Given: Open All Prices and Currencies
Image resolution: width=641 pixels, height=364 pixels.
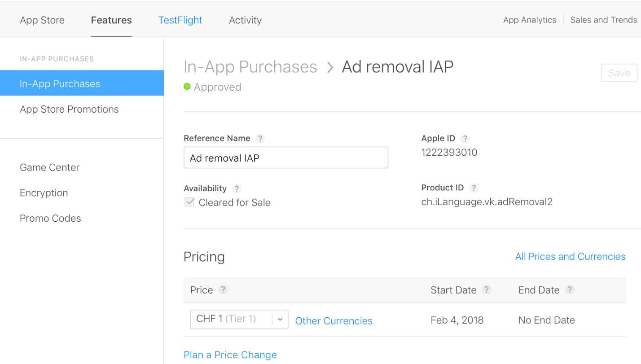Looking at the screenshot, I should point(570,256).
